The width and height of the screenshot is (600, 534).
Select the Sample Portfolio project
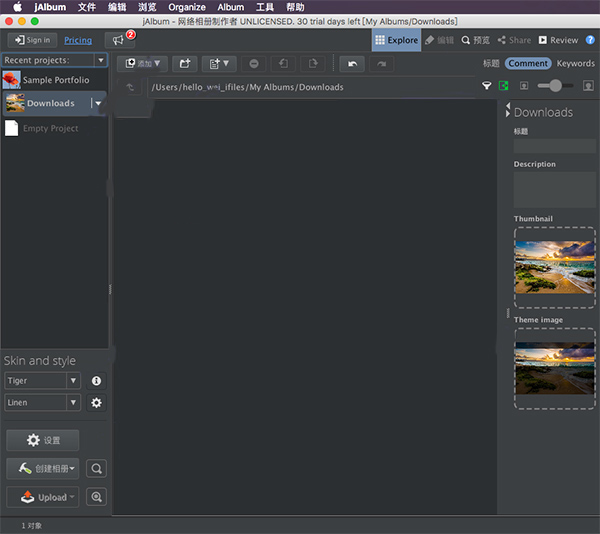55,80
